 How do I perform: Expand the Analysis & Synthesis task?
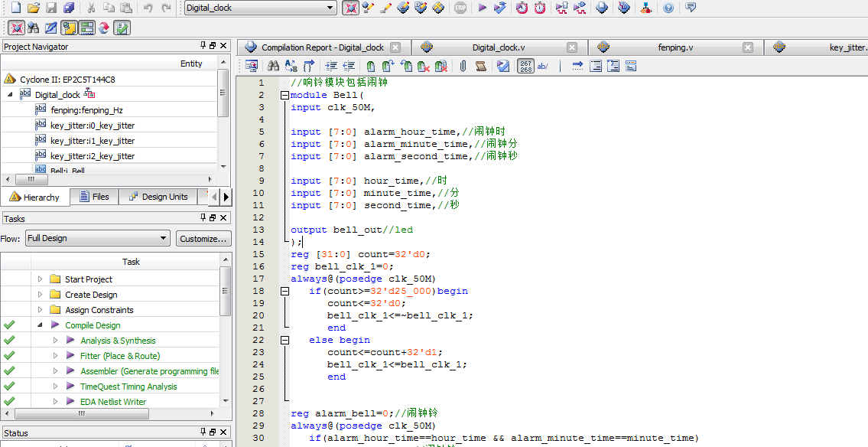tap(55, 341)
